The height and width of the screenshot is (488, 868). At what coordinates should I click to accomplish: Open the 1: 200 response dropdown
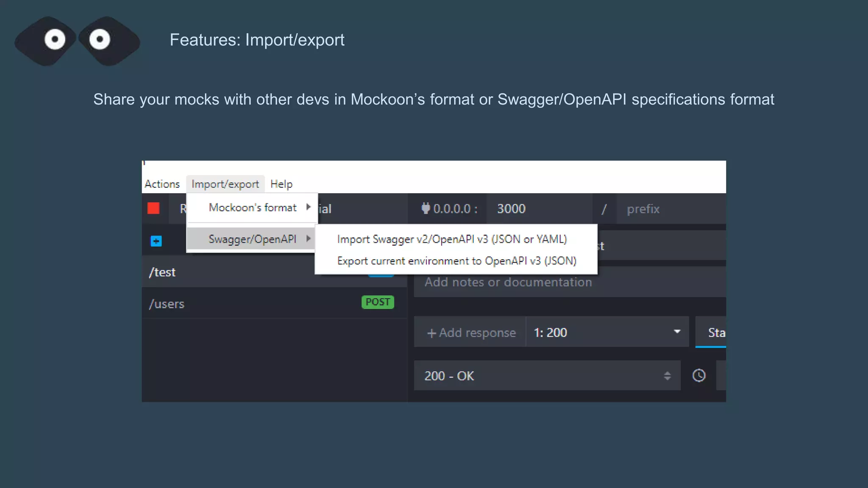point(607,333)
